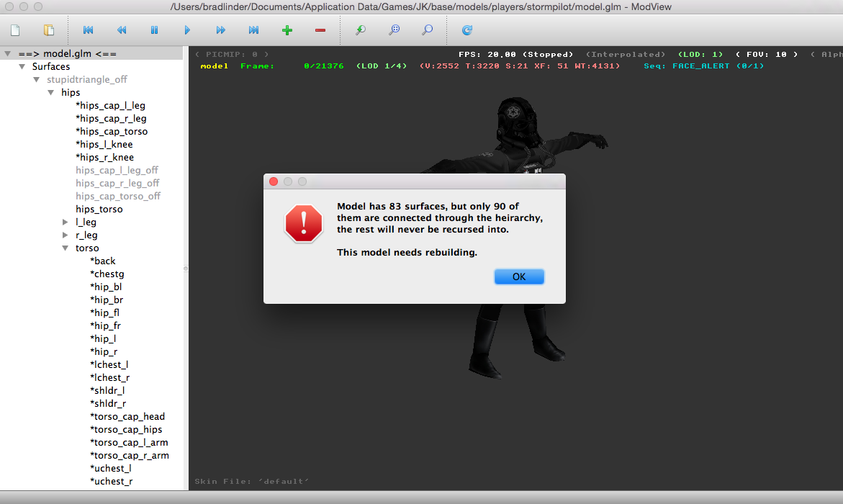Select the r_leg tree item
The image size is (843, 504).
point(86,235)
